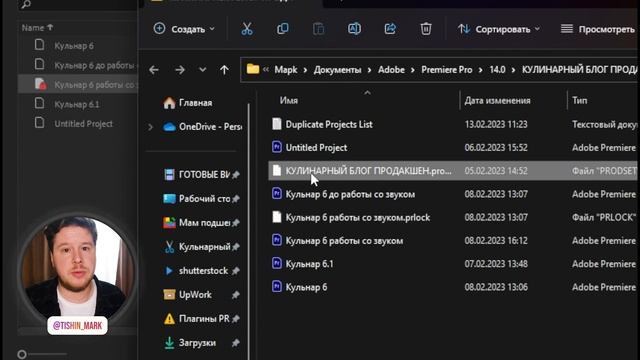Open recent locations chevron dropdown
This screenshot has width=640, height=360.
202,70
